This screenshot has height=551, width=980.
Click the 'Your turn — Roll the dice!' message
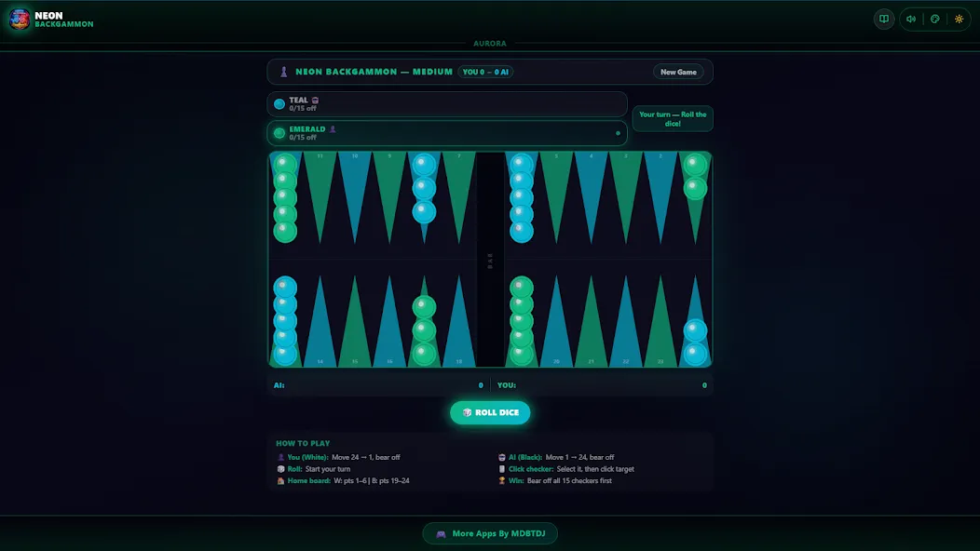(x=673, y=119)
